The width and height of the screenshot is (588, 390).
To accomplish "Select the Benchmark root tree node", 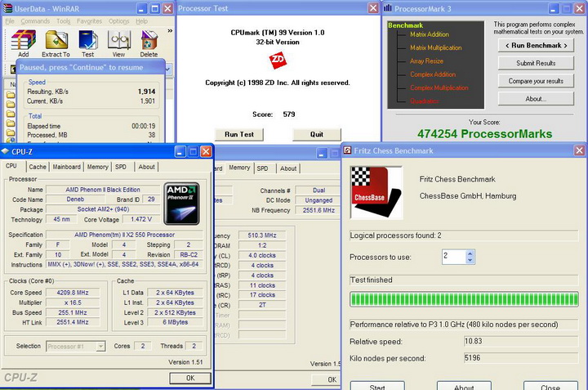I will (x=405, y=25).
